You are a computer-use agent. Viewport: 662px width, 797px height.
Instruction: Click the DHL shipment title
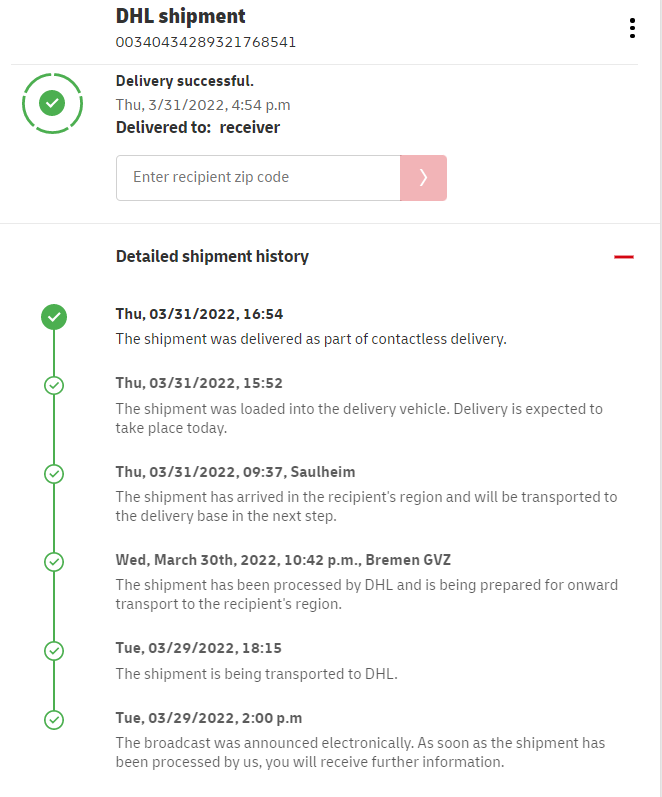[x=181, y=16]
